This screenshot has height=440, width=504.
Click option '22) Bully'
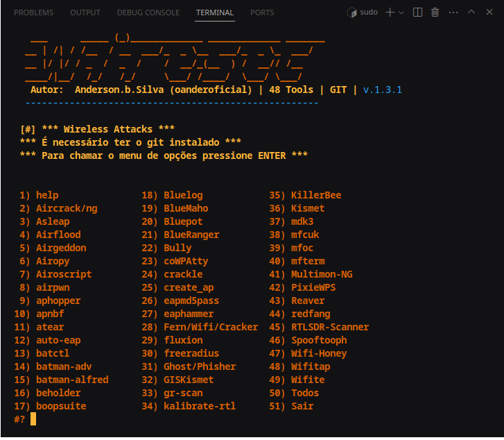(166, 248)
